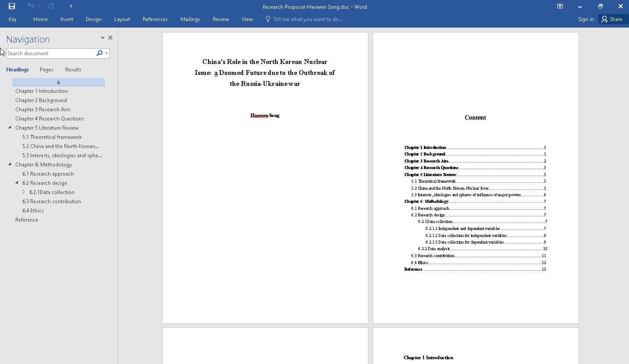Click the Share person icon
The width and height of the screenshot is (629, 364).
click(604, 19)
